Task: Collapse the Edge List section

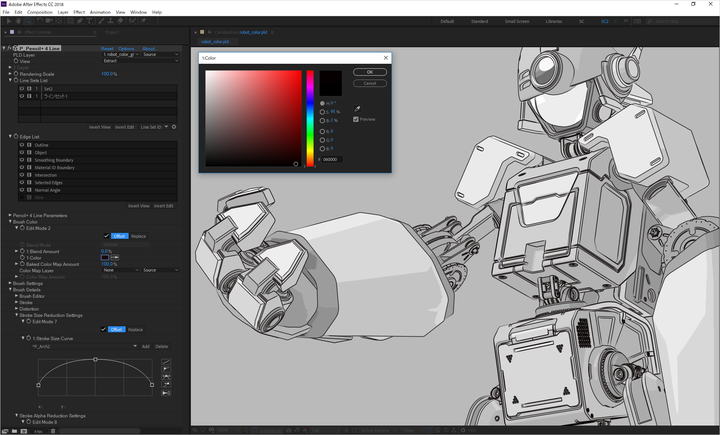Action: point(10,136)
